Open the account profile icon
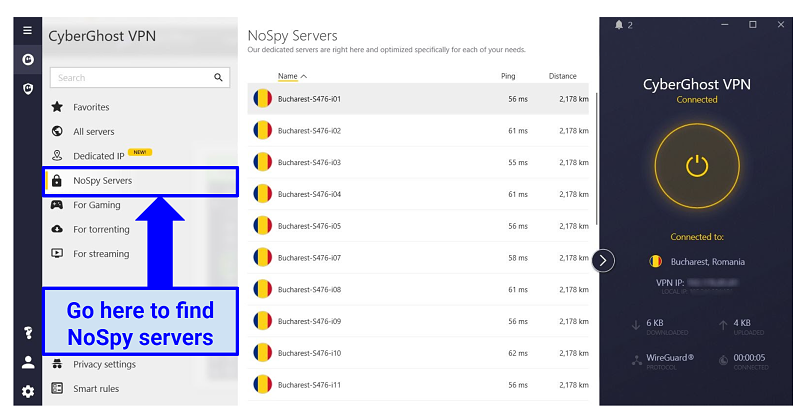This screenshot has height=418, width=806. [x=28, y=362]
